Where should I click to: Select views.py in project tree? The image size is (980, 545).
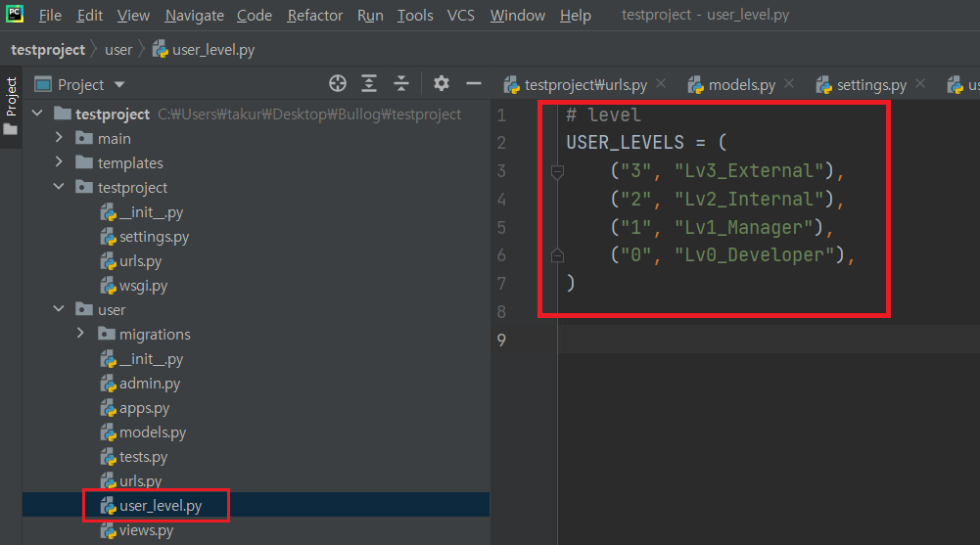146,530
